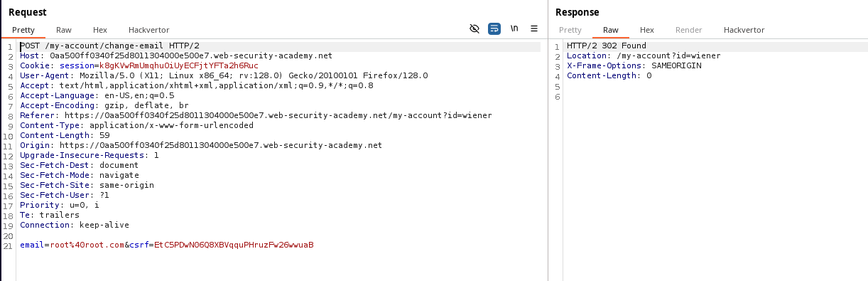Click the Content-Length: 59 header
Screen dimensions: 868x281
pos(65,135)
